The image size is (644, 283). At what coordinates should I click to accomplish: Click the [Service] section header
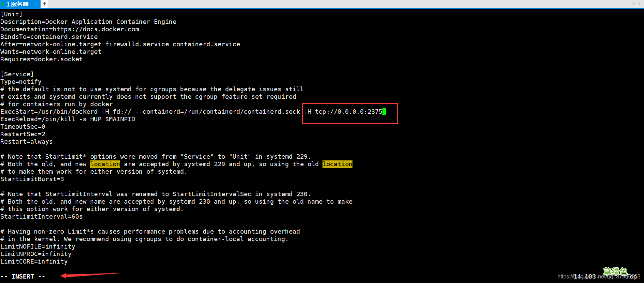17,74
